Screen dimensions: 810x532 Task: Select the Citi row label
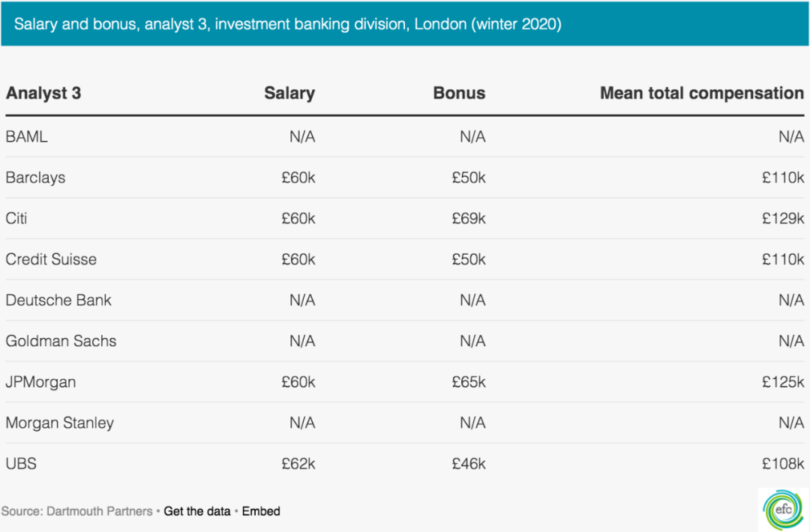coord(16,219)
